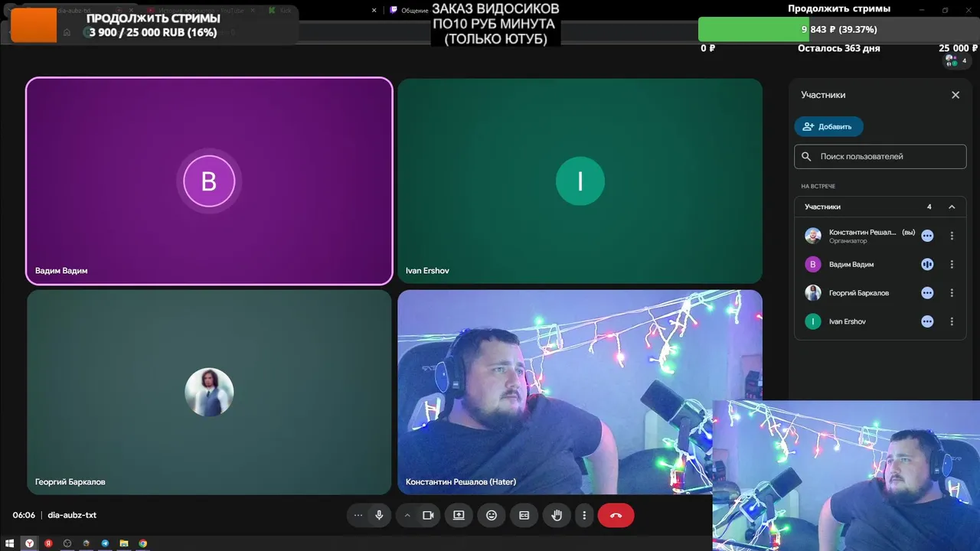Collapse the Участники list section
Viewport: 980px width, 551px height.
(x=952, y=207)
